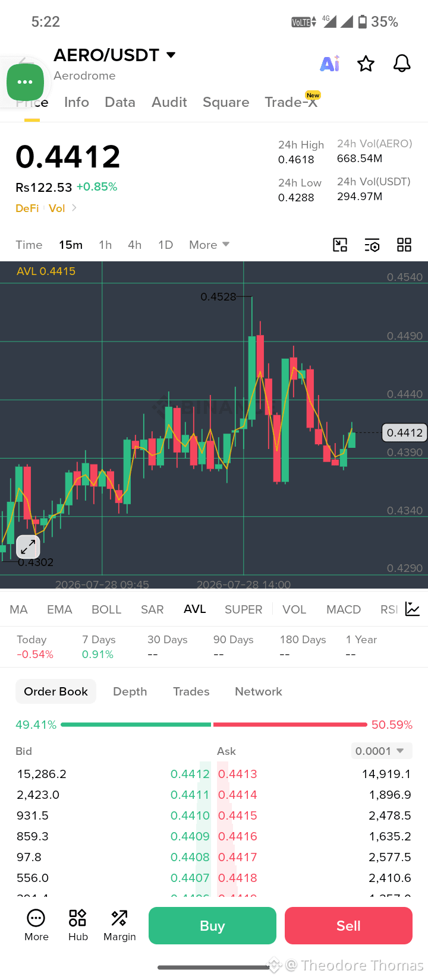
Task: Select the Time chart view
Action: pos(29,245)
